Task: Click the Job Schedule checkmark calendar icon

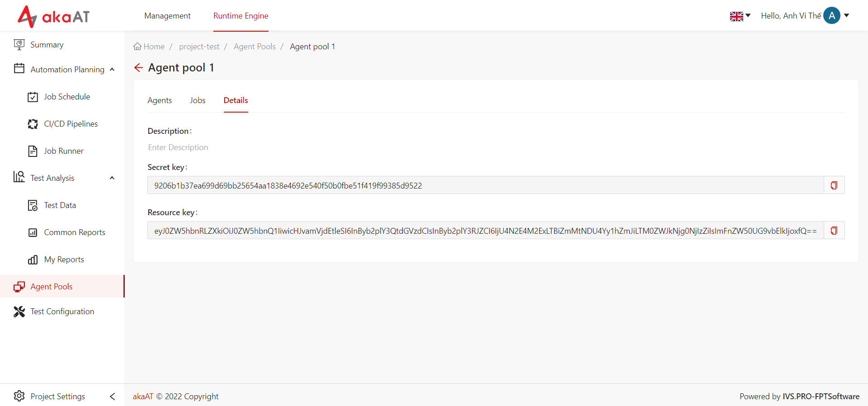Action: pyautogui.click(x=33, y=97)
